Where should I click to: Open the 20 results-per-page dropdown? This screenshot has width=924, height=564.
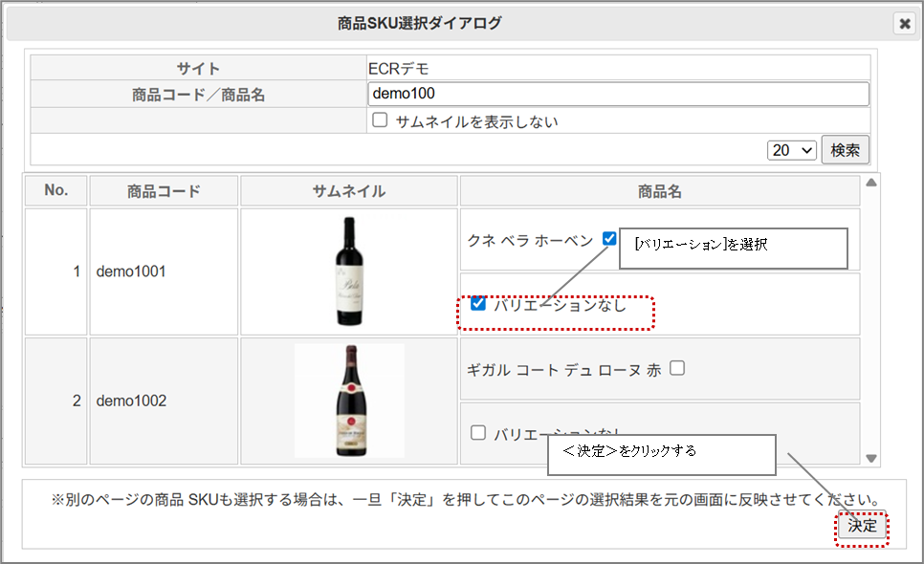tap(792, 150)
